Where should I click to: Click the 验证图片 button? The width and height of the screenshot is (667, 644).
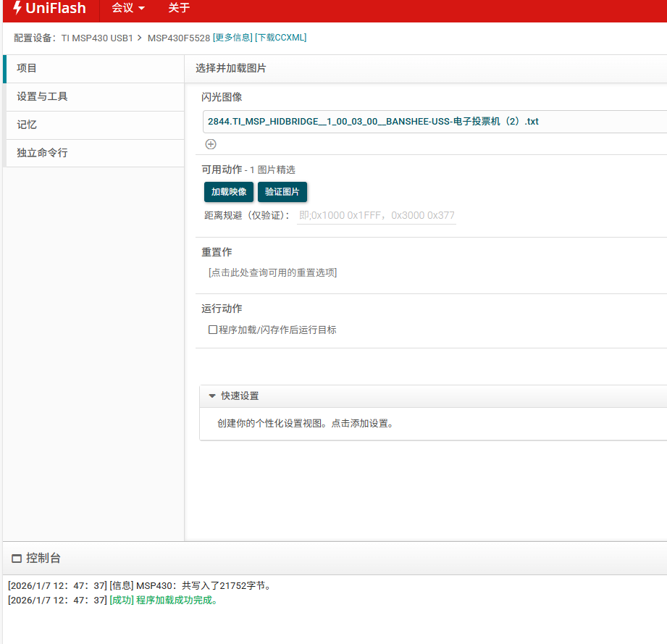pyautogui.click(x=282, y=192)
